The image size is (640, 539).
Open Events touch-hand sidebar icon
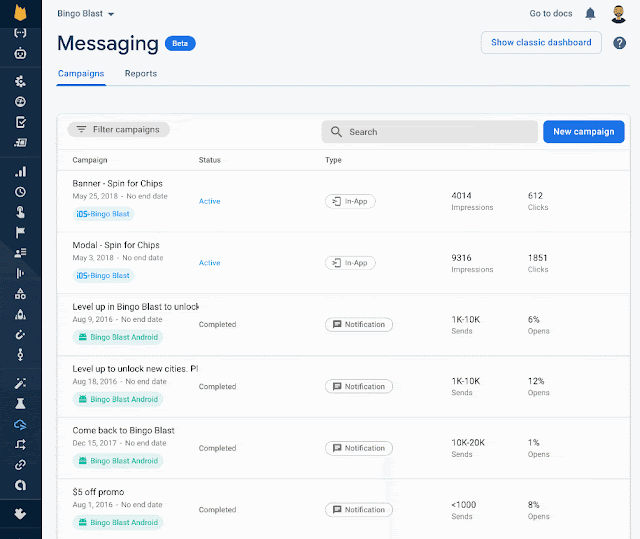pos(20,212)
